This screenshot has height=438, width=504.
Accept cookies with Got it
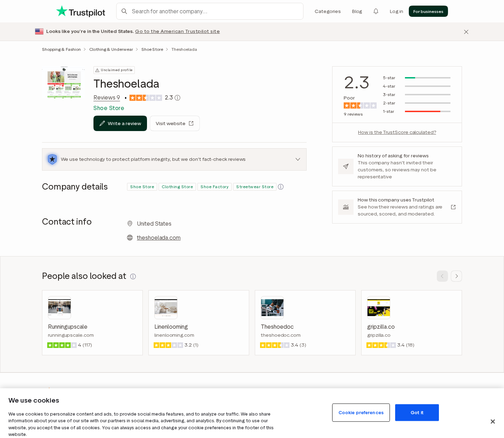coord(417,413)
